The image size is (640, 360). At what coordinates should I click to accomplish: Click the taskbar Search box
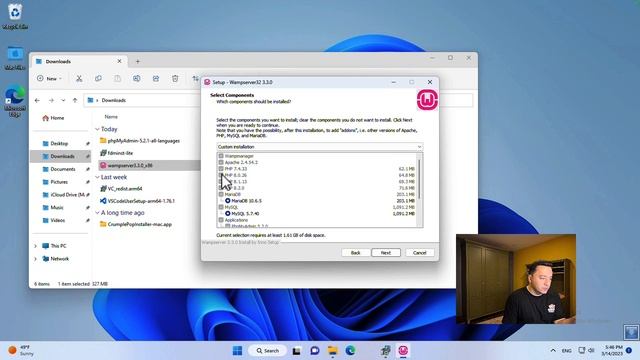tap(267, 351)
